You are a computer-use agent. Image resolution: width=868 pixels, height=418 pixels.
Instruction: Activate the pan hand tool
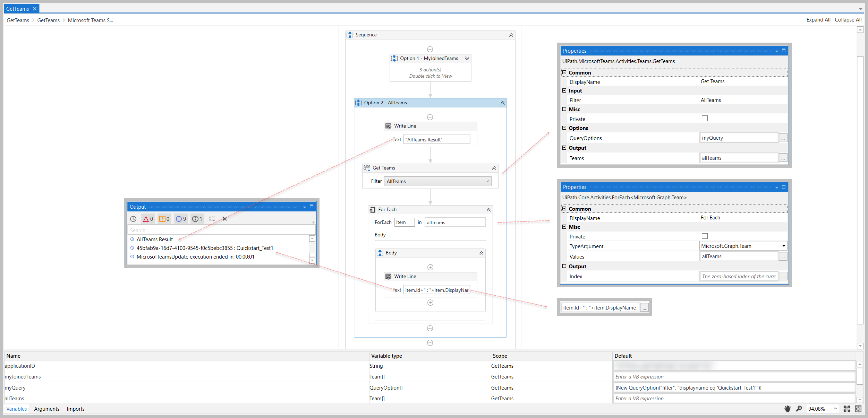coord(788,409)
